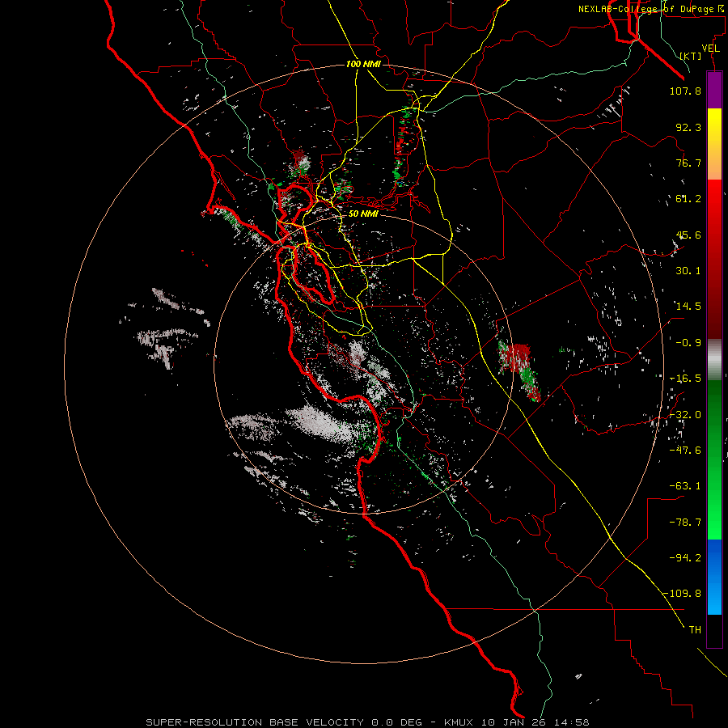The width and height of the screenshot is (728, 728).
Task: Click the 30.1 velocity scale value
Action: 688,271
